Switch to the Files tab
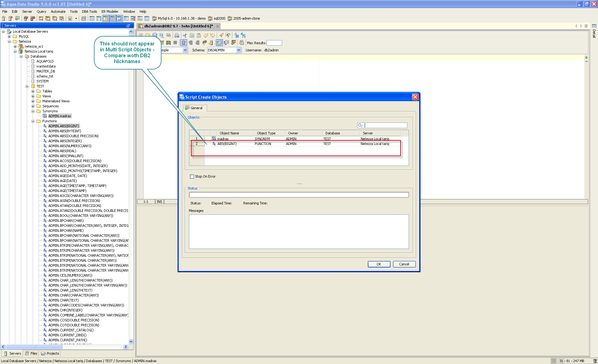 (x=31, y=353)
